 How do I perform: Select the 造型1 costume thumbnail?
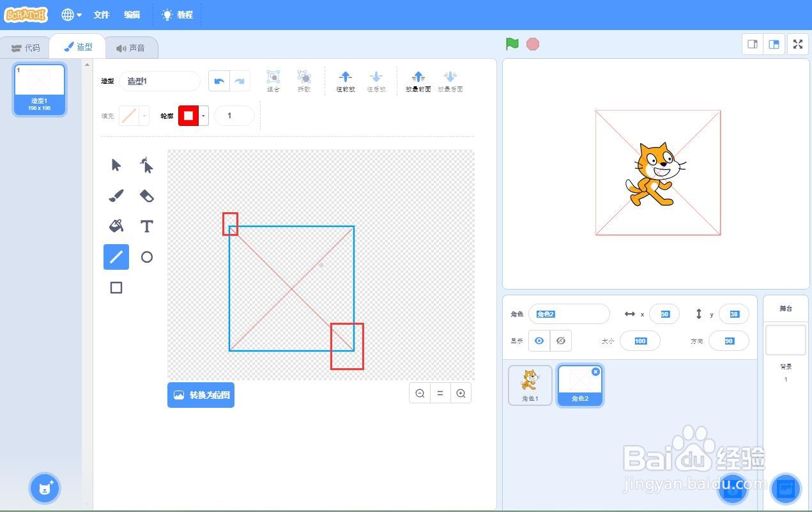pyautogui.click(x=40, y=89)
